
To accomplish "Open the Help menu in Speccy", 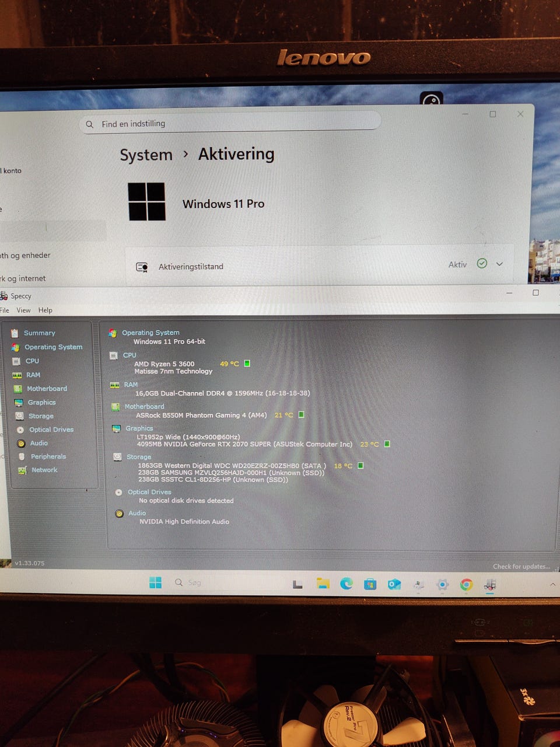I will (45, 310).
